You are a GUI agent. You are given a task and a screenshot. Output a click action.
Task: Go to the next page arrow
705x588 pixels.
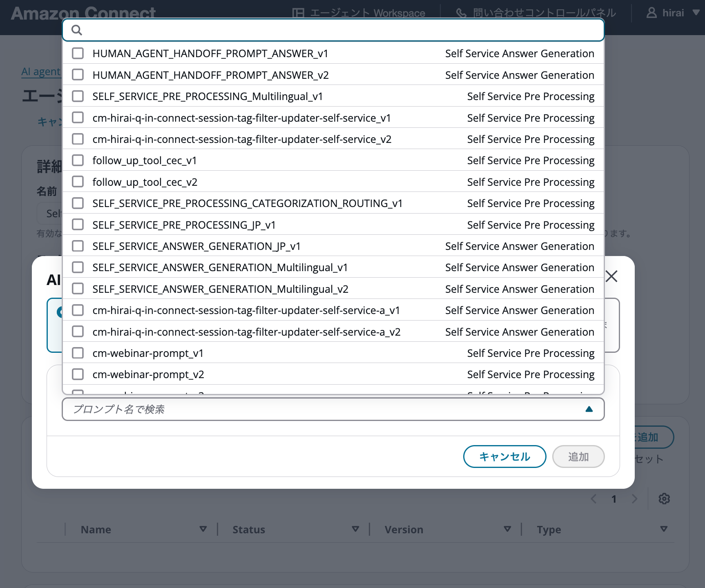point(634,499)
